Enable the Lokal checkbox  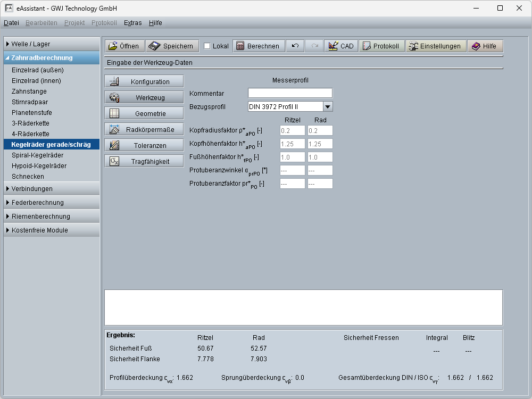tap(207, 46)
